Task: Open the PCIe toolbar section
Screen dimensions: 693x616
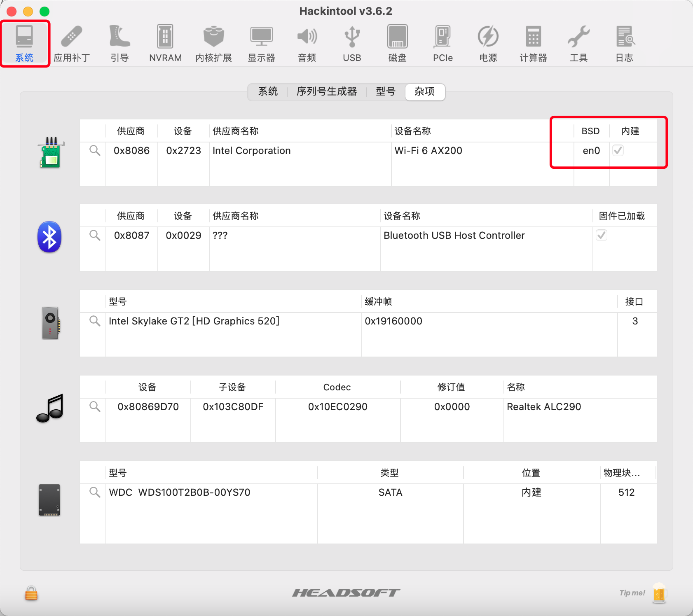Action: click(x=442, y=43)
